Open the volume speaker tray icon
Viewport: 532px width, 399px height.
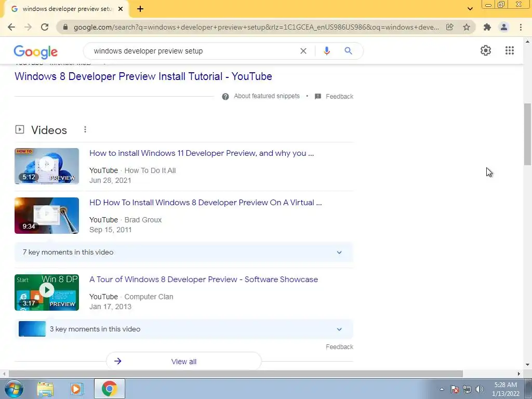[x=480, y=390]
